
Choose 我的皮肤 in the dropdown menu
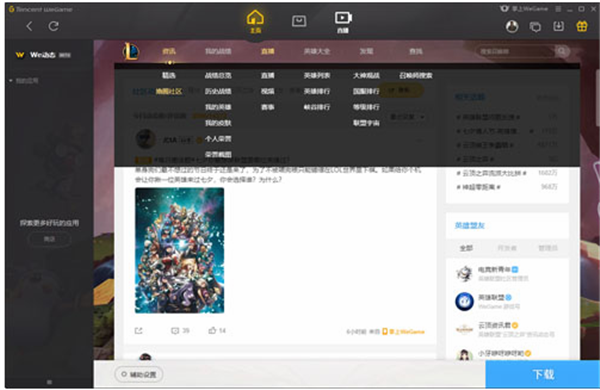point(218,123)
